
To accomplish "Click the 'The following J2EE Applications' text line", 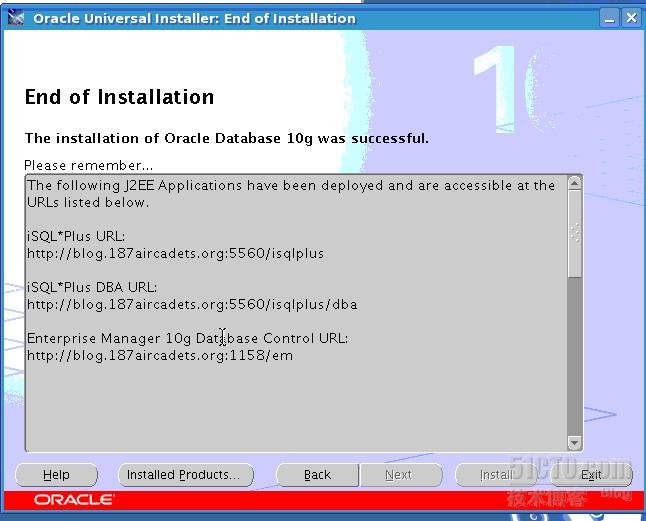I will [x=291, y=186].
